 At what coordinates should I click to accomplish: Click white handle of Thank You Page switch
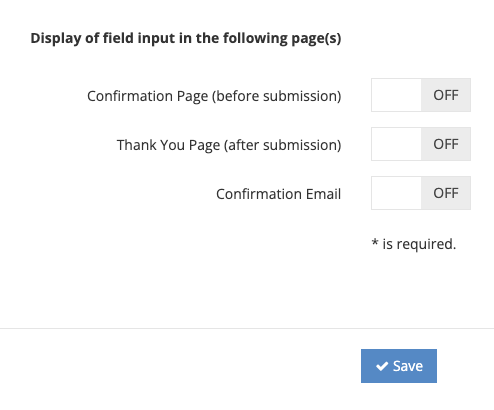pos(396,144)
